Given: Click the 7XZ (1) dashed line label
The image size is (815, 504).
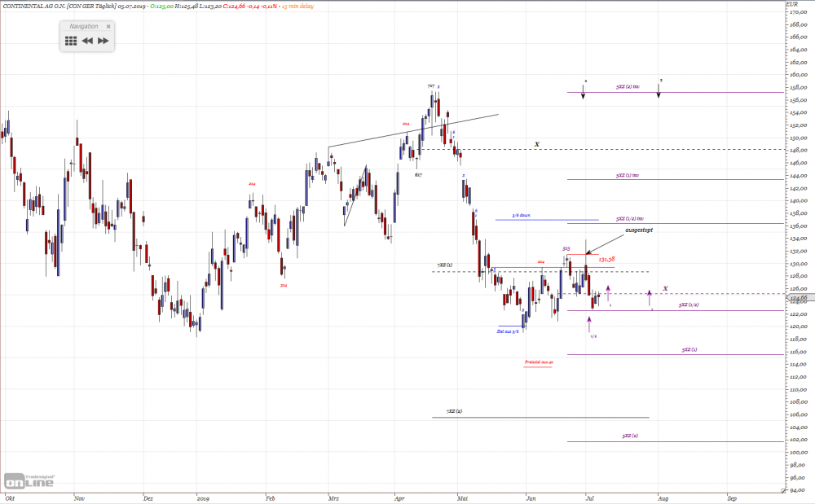Looking at the screenshot, I should pyautogui.click(x=444, y=265).
